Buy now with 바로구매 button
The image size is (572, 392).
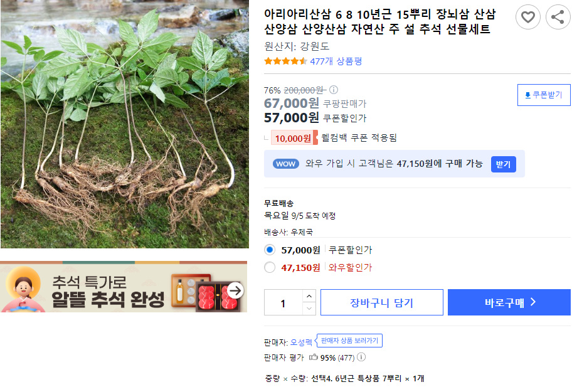pyautogui.click(x=509, y=302)
